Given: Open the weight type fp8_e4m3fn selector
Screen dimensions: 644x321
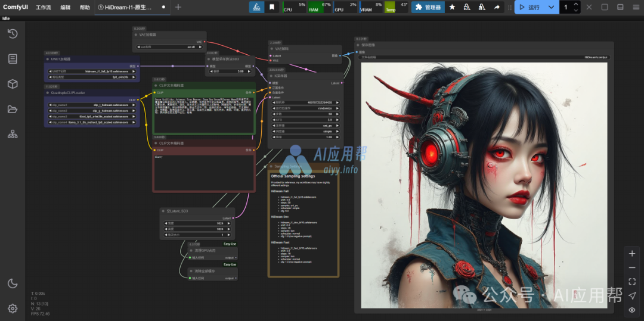Looking at the screenshot, I should (x=92, y=77).
